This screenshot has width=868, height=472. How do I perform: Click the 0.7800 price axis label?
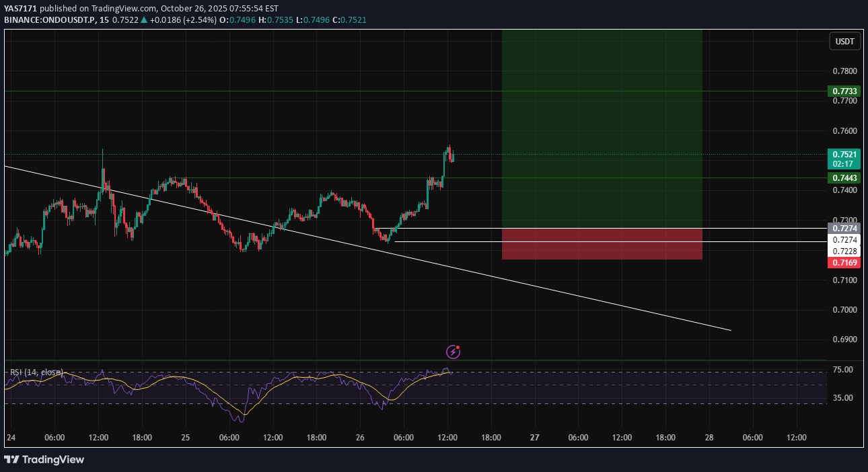pyautogui.click(x=844, y=71)
